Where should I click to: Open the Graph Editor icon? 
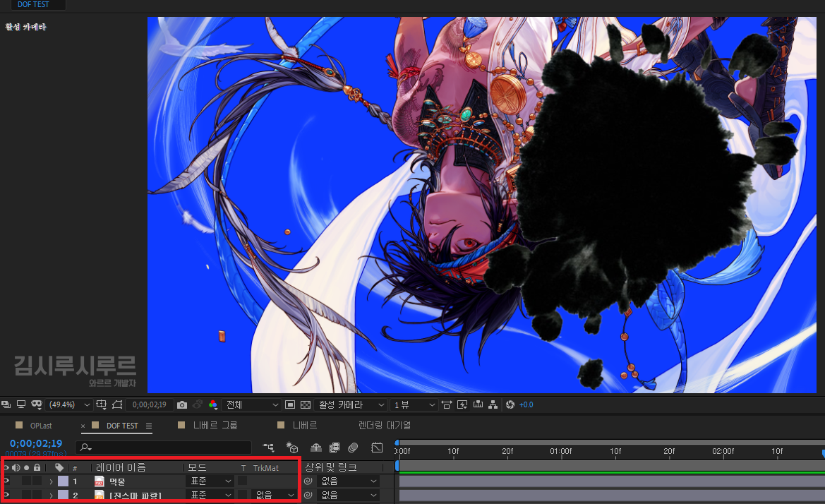tap(377, 448)
